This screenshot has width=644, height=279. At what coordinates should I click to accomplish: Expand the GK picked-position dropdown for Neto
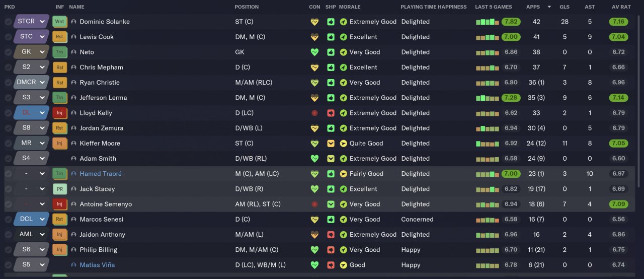pyautogui.click(x=42, y=52)
